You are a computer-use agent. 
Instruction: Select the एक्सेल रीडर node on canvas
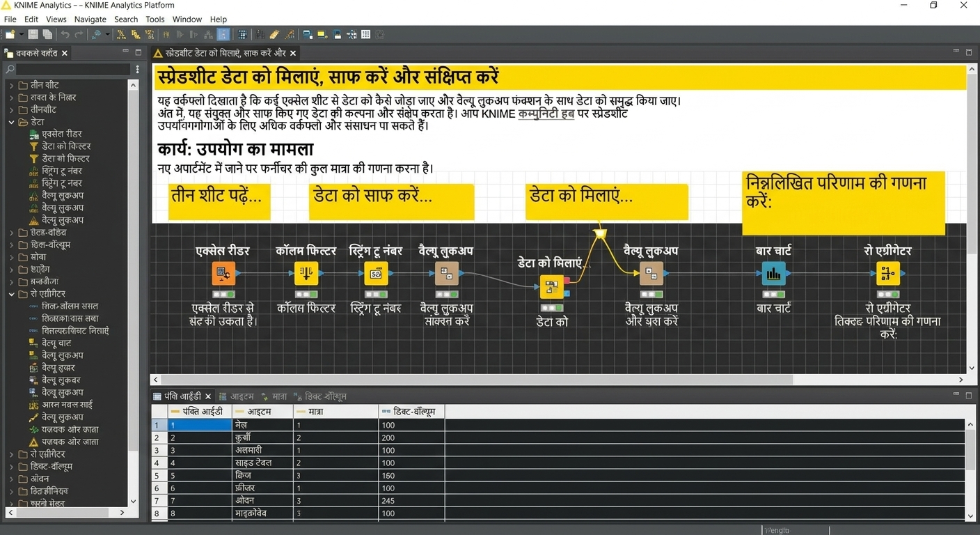click(223, 274)
